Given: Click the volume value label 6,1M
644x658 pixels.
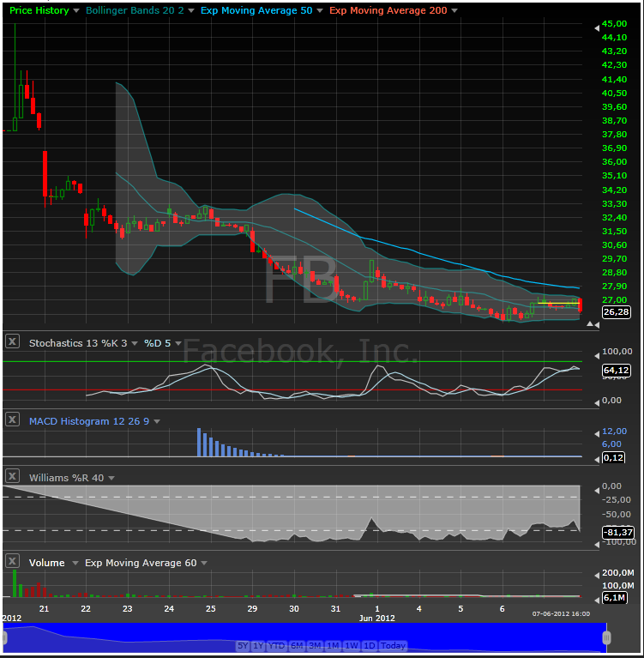Looking at the screenshot, I should point(614,597).
